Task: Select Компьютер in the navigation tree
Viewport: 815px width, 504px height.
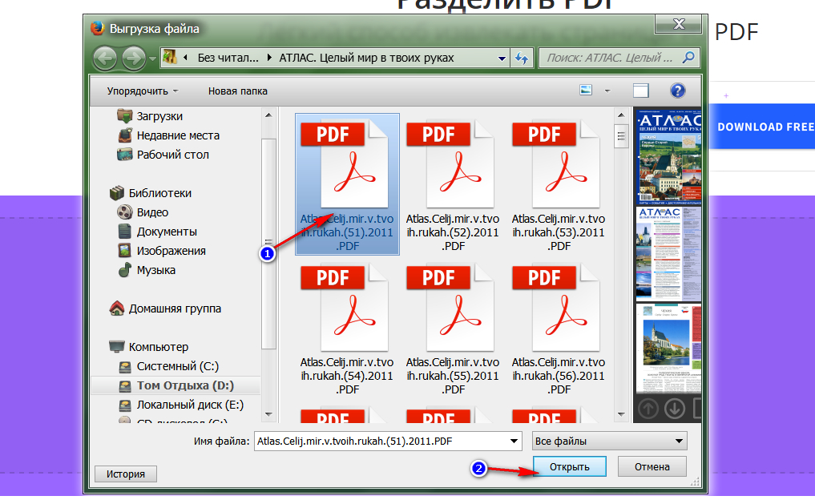Action: tap(148, 347)
